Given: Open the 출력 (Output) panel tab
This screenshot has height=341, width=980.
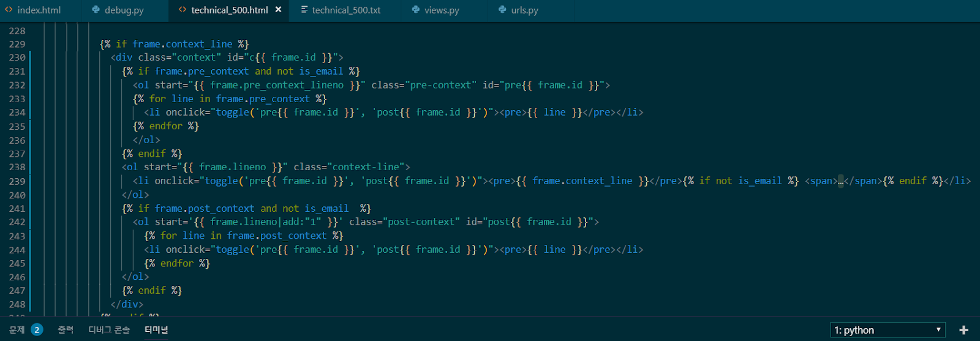Looking at the screenshot, I should (66, 330).
